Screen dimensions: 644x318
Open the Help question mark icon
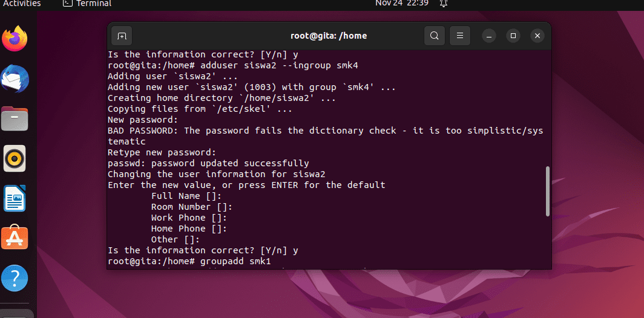[15, 278]
